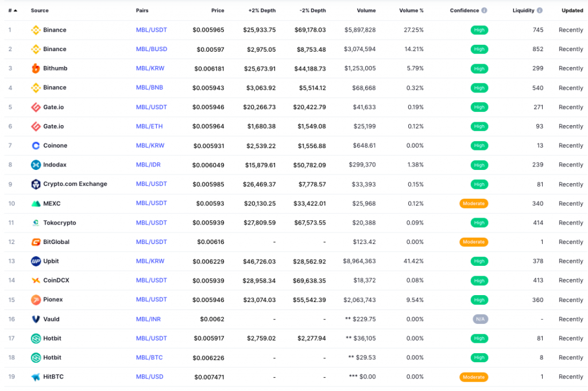Click the -2% depth value $69,638.35
The height and width of the screenshot is (391, 588).
point(310,280)
